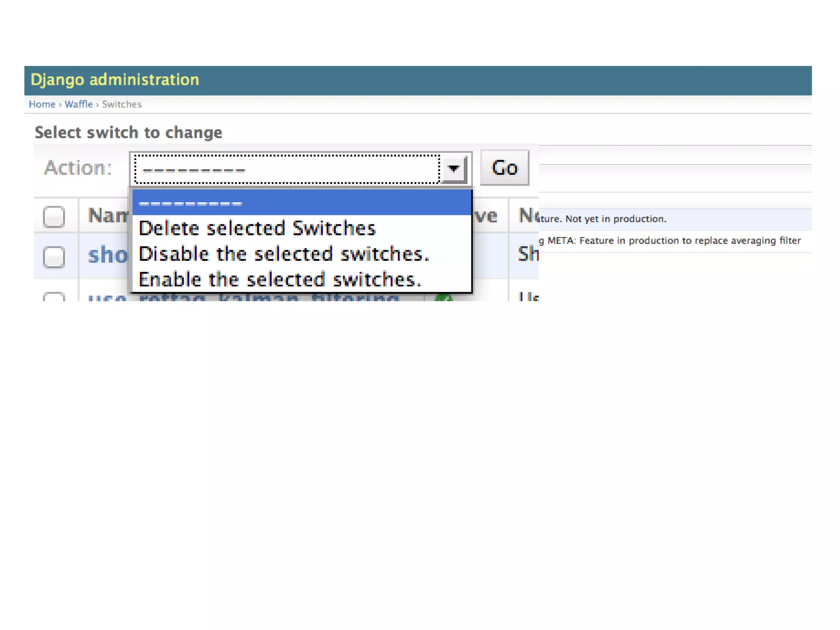Click the Action dropdown arrow button
Viewport: 840px width, 630px height.
pos(454,169)
